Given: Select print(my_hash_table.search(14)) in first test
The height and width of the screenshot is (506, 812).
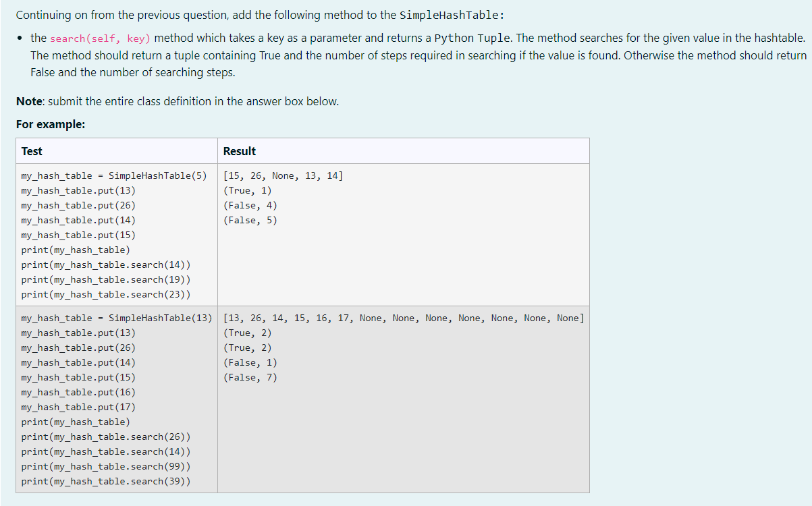Looking at the screenshot, I should point(106,264).
